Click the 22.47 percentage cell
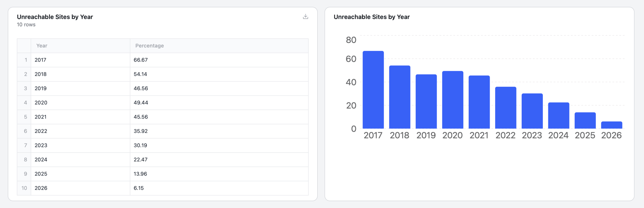644x208 pixels. point(141,160)
